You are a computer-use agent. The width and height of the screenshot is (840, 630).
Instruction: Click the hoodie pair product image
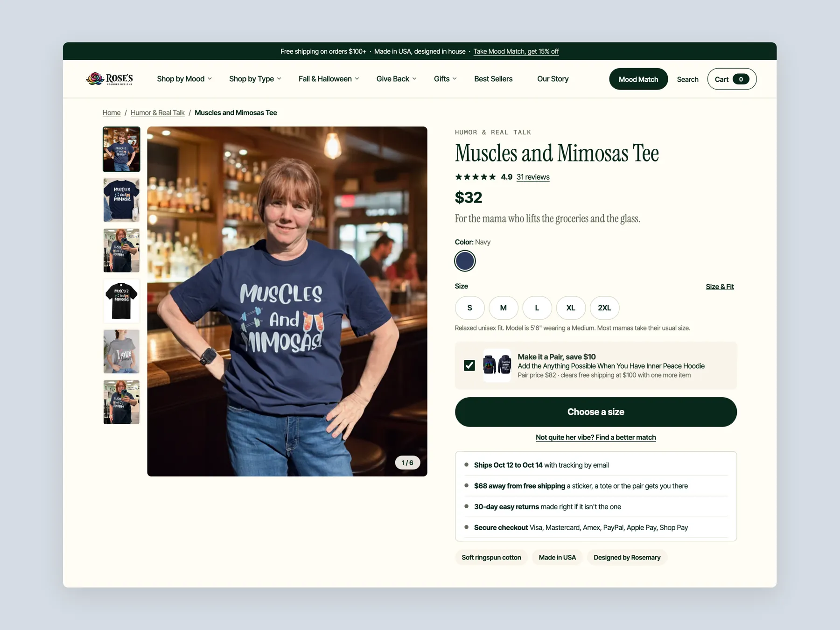click(497, 365)
